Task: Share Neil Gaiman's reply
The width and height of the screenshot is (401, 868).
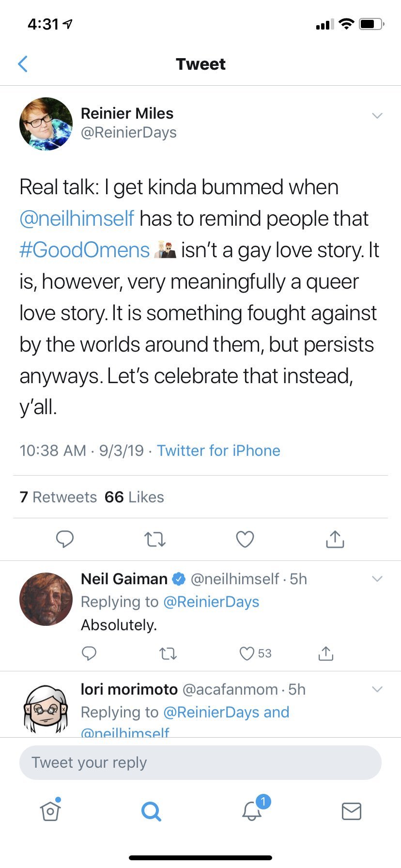Action: pos(326,653)
